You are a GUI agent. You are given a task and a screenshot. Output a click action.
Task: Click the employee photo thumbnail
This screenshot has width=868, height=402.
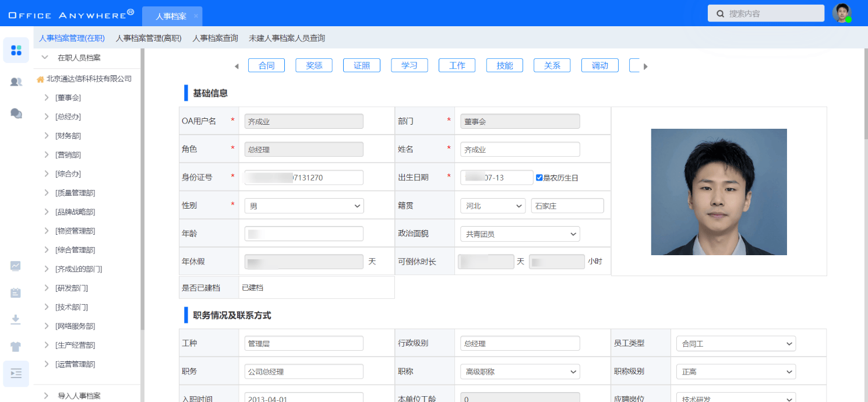coord(719,192)
